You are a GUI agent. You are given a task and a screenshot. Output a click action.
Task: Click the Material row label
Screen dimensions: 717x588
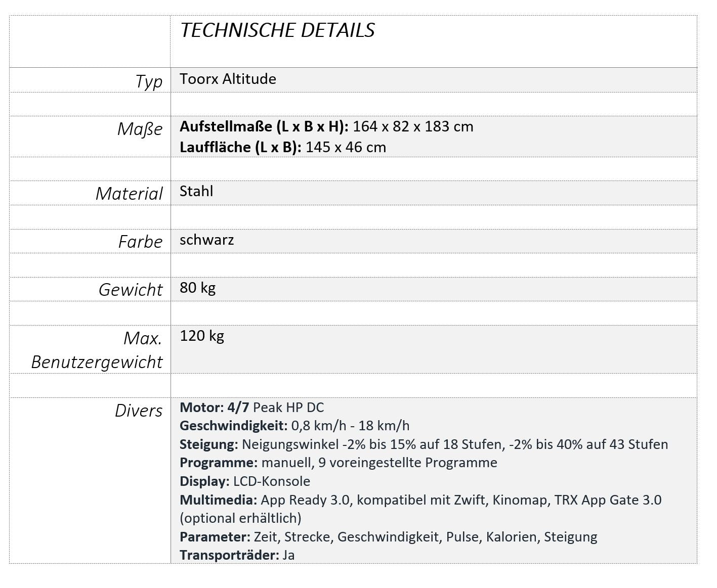[129, 194]
